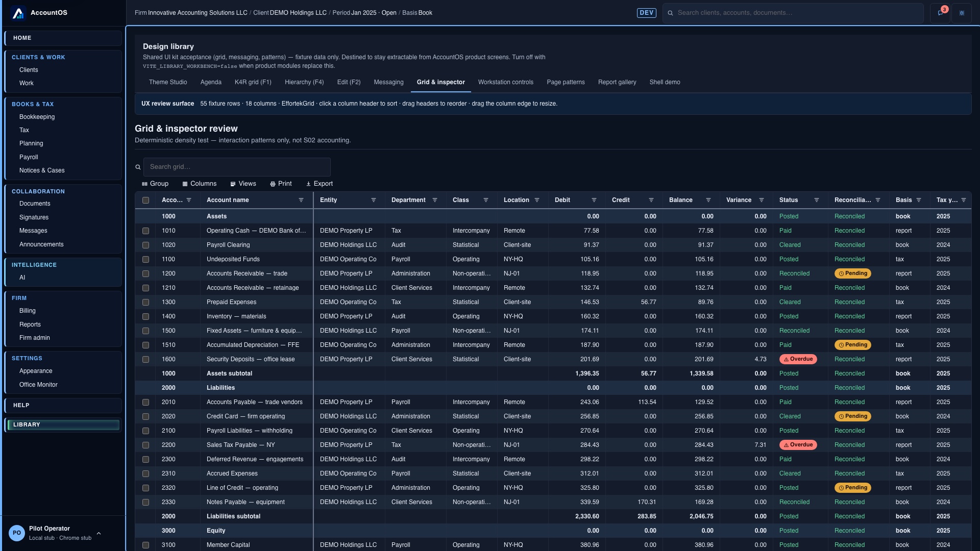Tick checkbox for 1600 Security Deposits row
Viewport: 980px width, 551px height.
(x=145, y=360)
